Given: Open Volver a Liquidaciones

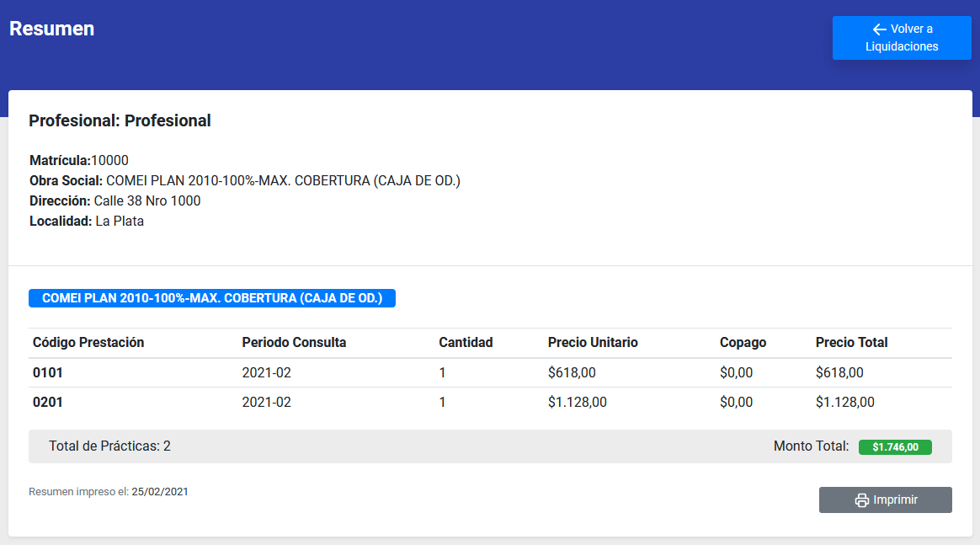Looking at the screenshot, I should pyautogui.click(x=902, y=38).
